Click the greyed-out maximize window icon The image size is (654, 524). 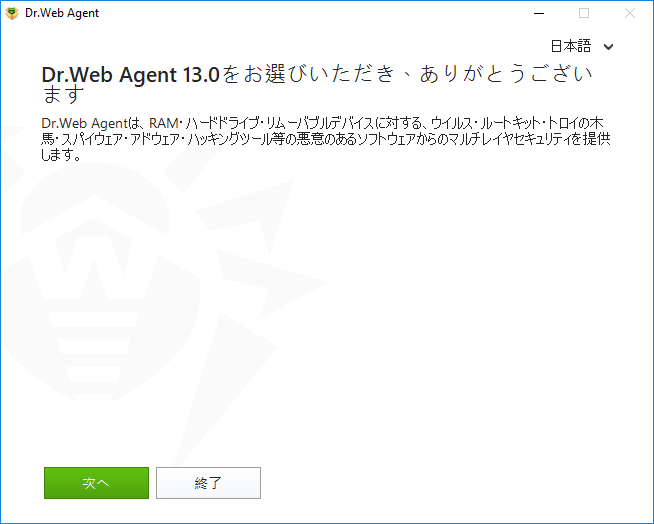point(584,13)
